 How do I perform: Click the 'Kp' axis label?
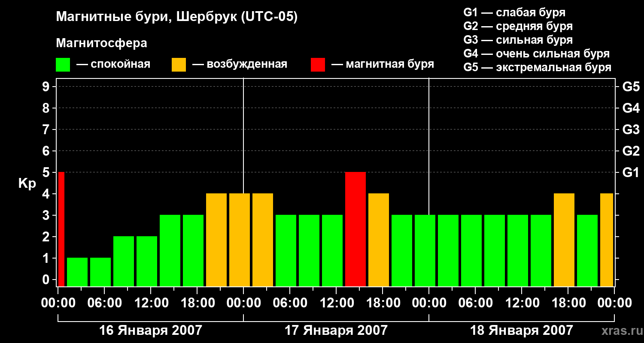coord(27,184)
